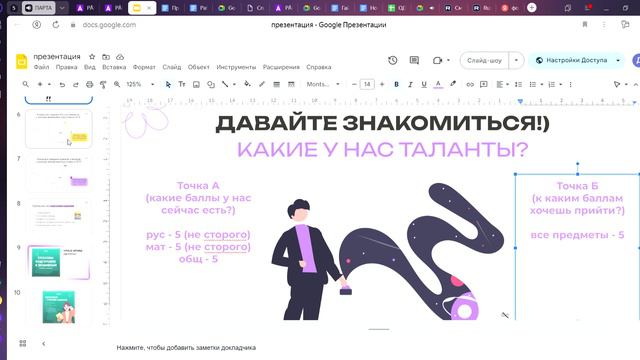Open new slide layout dropdown arrow

(49, 84)
